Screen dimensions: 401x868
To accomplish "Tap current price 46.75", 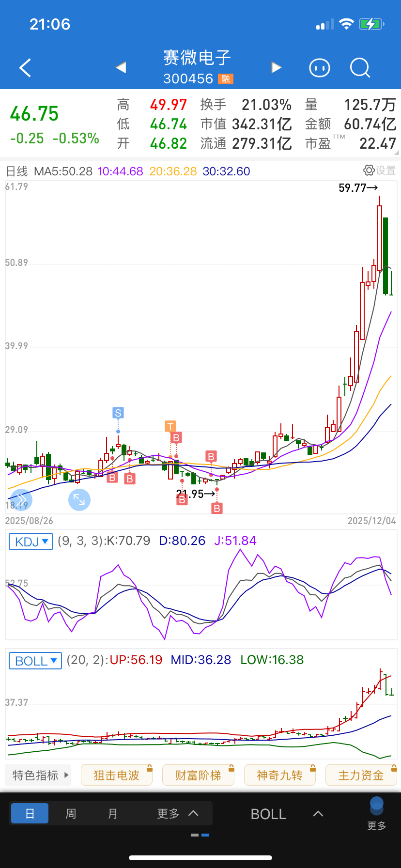I will point(34,114).
